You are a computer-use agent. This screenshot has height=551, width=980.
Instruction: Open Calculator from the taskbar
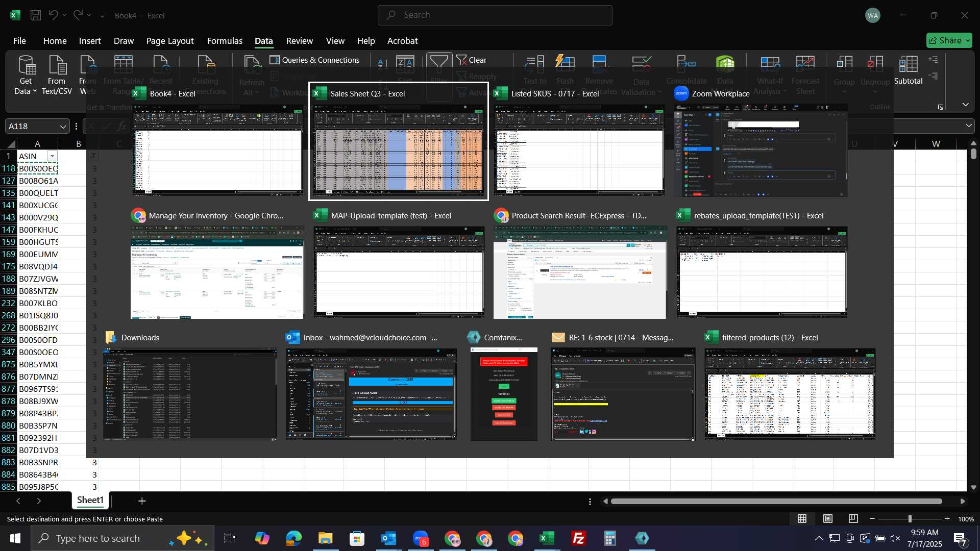coord(610,538)
